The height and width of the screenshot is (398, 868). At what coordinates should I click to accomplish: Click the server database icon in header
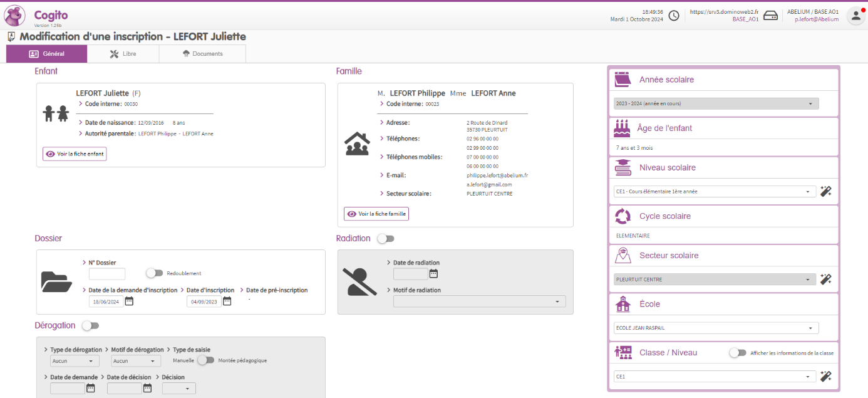pos(770,16)
